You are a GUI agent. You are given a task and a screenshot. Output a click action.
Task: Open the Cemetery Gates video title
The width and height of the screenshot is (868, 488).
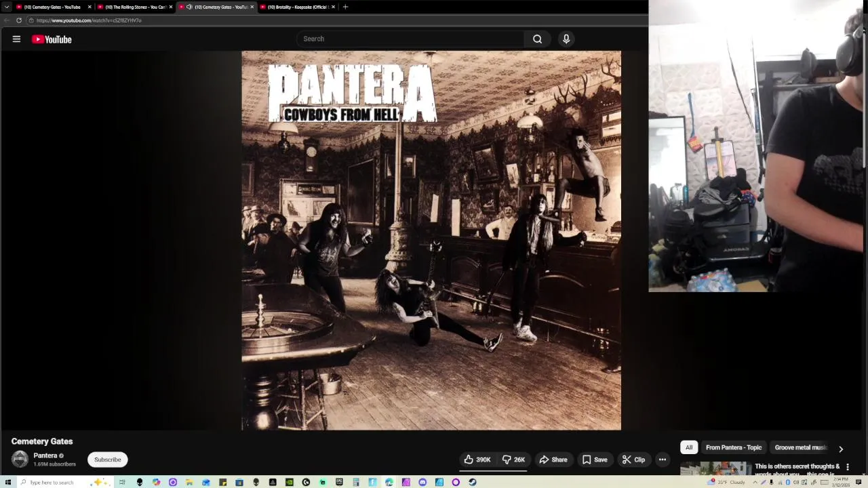coord(42,441)
